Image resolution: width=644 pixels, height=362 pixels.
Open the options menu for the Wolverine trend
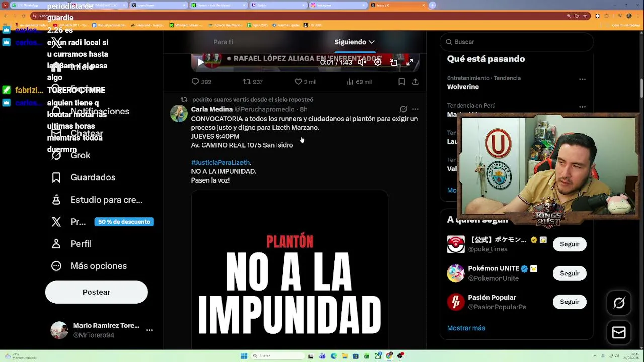click(x=582, y=79)
